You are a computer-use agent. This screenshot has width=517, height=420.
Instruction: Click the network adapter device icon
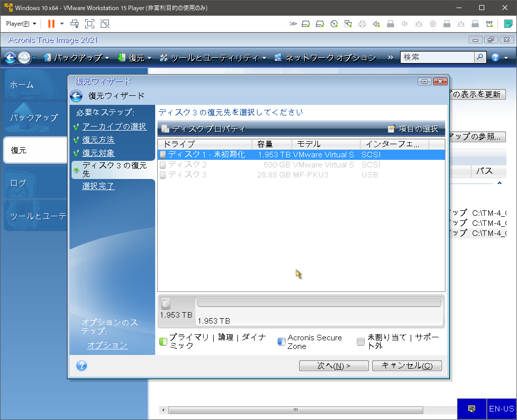click(348, 24)
